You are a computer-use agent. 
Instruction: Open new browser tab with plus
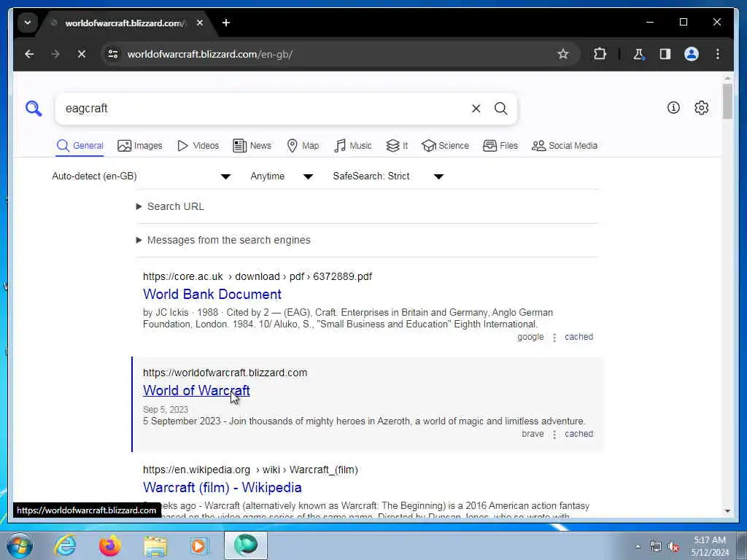[x=226, y=23]
